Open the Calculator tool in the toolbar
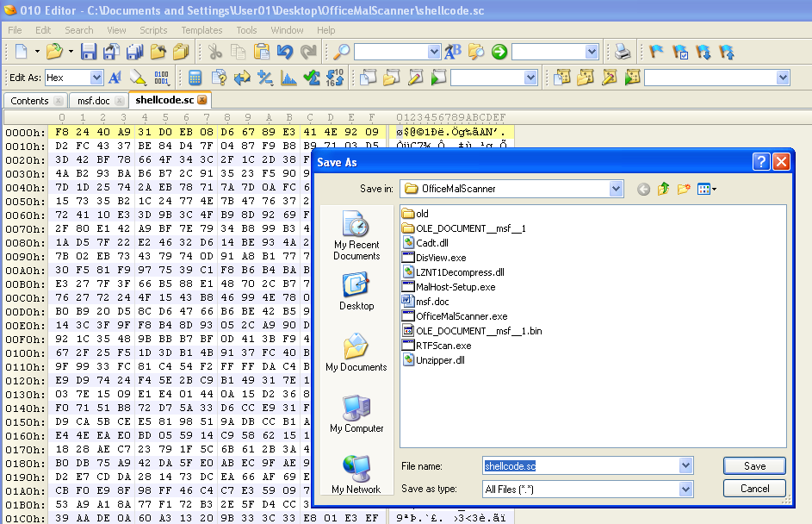Screen dimensions: 812x524 coord(195,78)
